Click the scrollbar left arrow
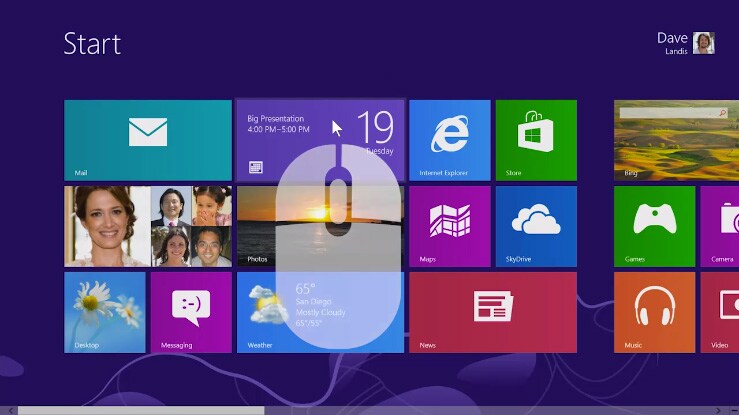The image size is (739, 415). pos(10,411)
